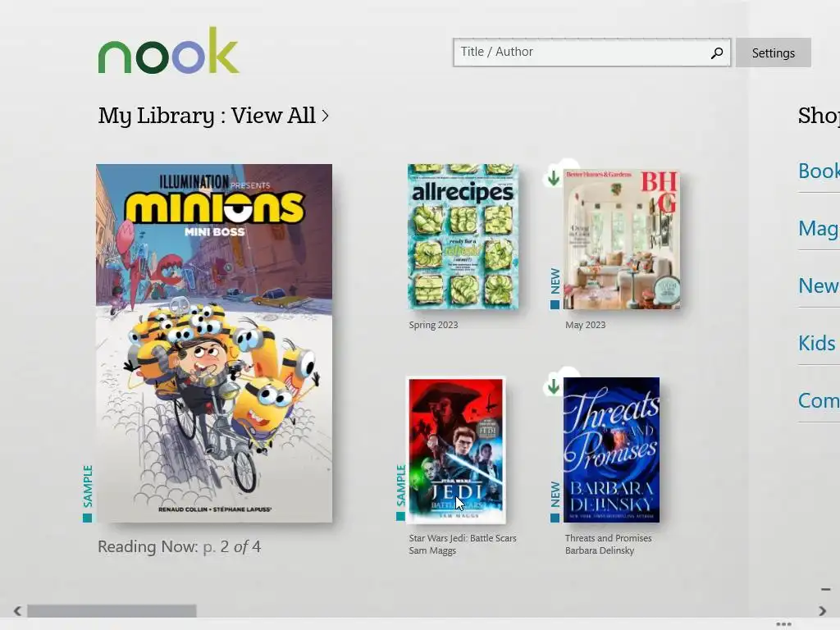The height and width of the screenshot is (630, 840).
Task: Click the horizontal scrollbar thumb
Action: click(x=112, y=610)
